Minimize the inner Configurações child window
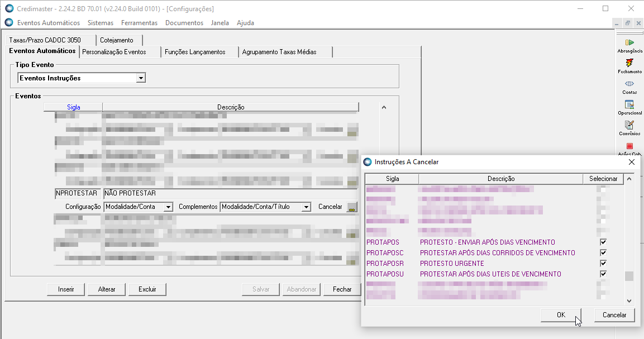 tap(617, 23)
